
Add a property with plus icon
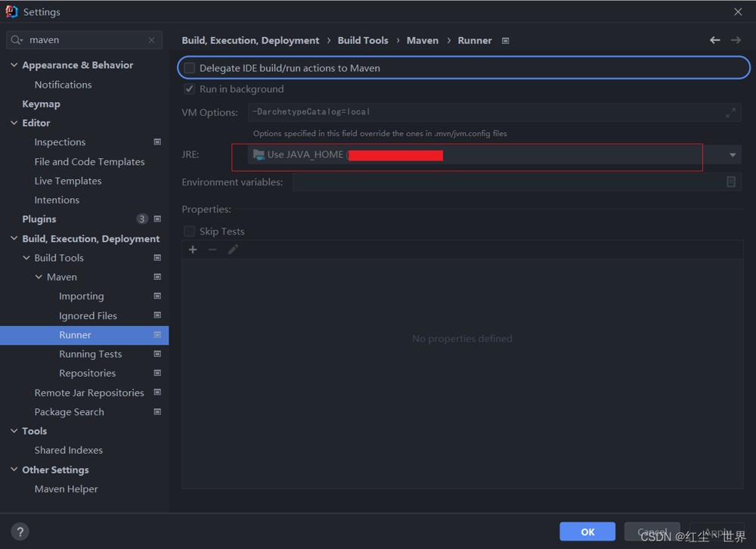(193, 250)
